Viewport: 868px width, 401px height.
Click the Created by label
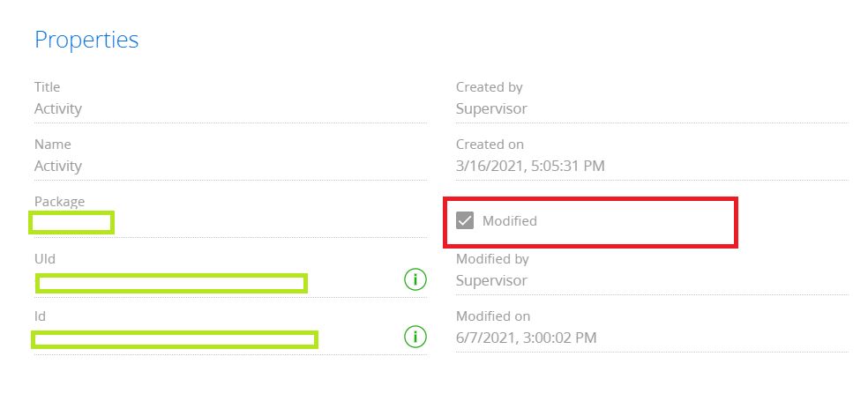tap(490, 87)
